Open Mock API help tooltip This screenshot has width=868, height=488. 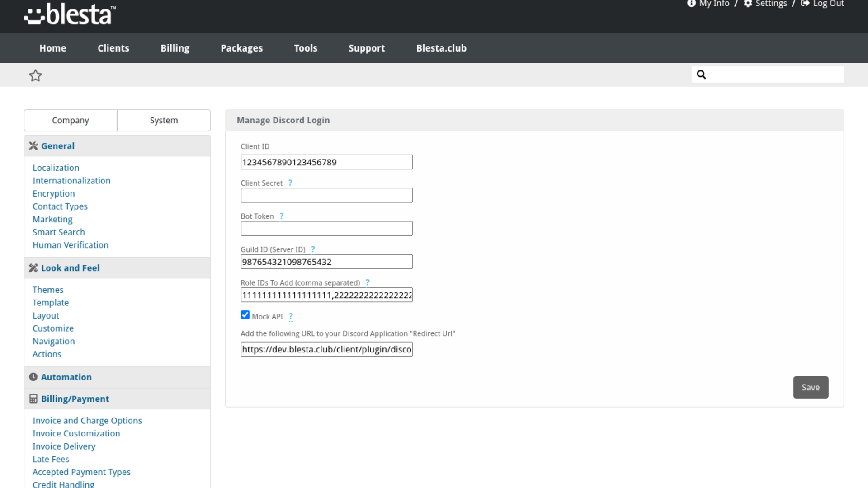[291, 316]
